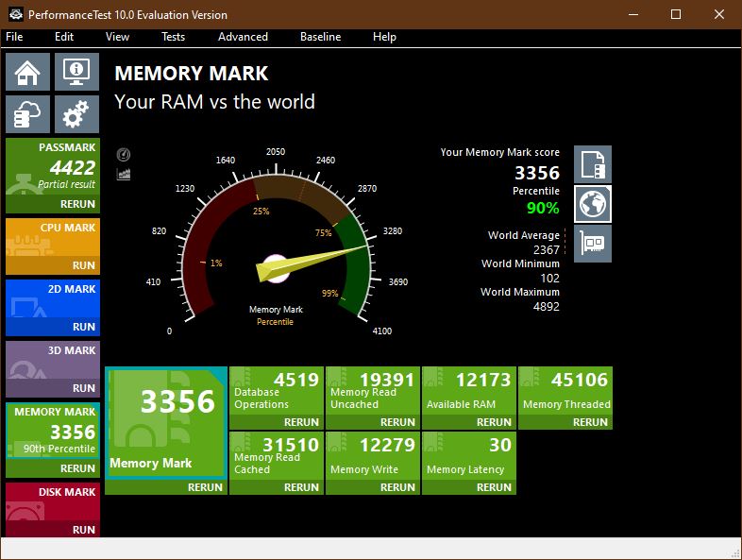Switch to gauge view icon beside dial
The height and width of the screenshot is (560, 742).
click(x=124, y=154)
